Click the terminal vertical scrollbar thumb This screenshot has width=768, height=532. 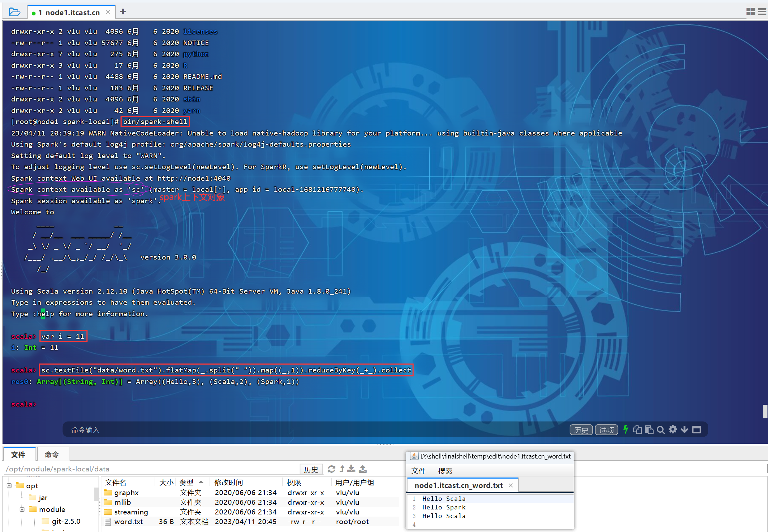click(x=765, y=411)
